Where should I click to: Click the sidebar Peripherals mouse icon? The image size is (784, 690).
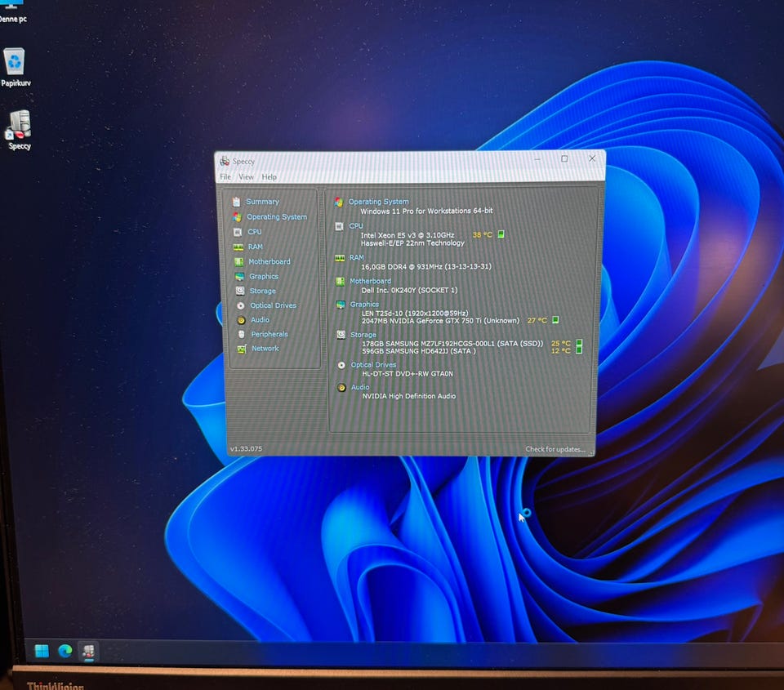click(x=242, y=334)
